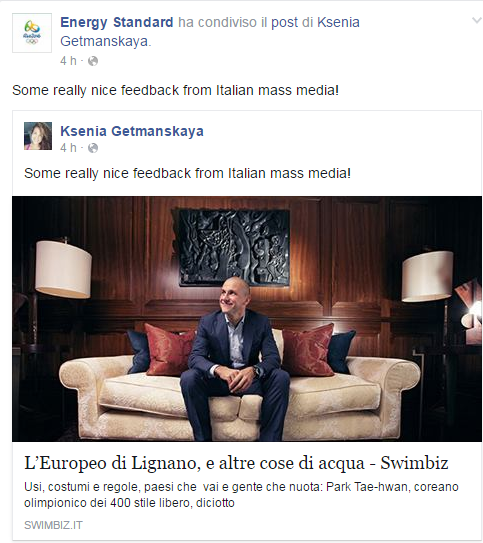Click the 'post' link in share header
The height and width of the screenshot is (543, 483).
coord(284,23)
